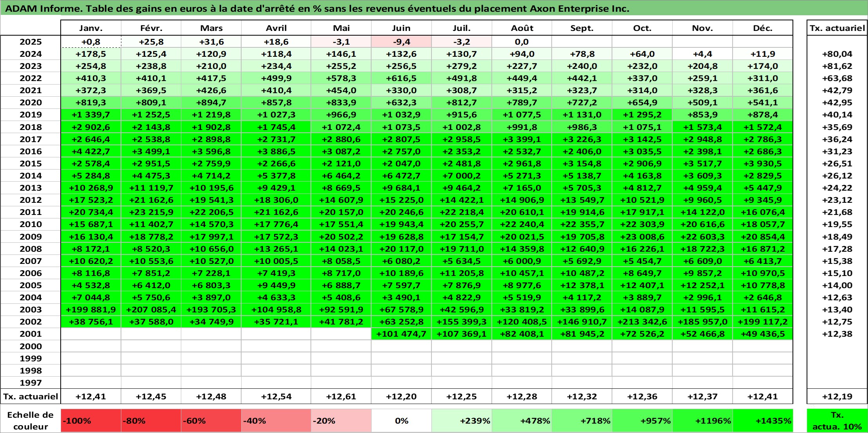Click cell '+3 399,1' in August 2017
The image size is (868, 433).
(x=522, y=139)
